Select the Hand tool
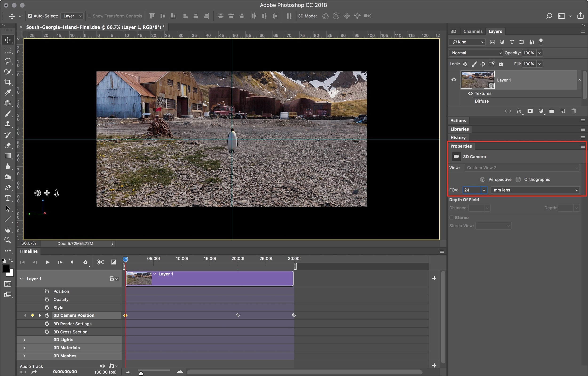The image size is (588, 376). 8,229
